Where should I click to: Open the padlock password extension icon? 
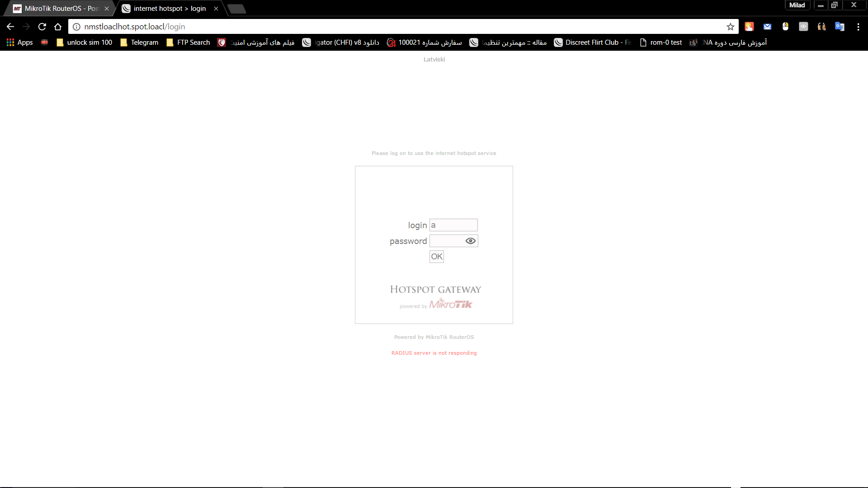[822, 27]
